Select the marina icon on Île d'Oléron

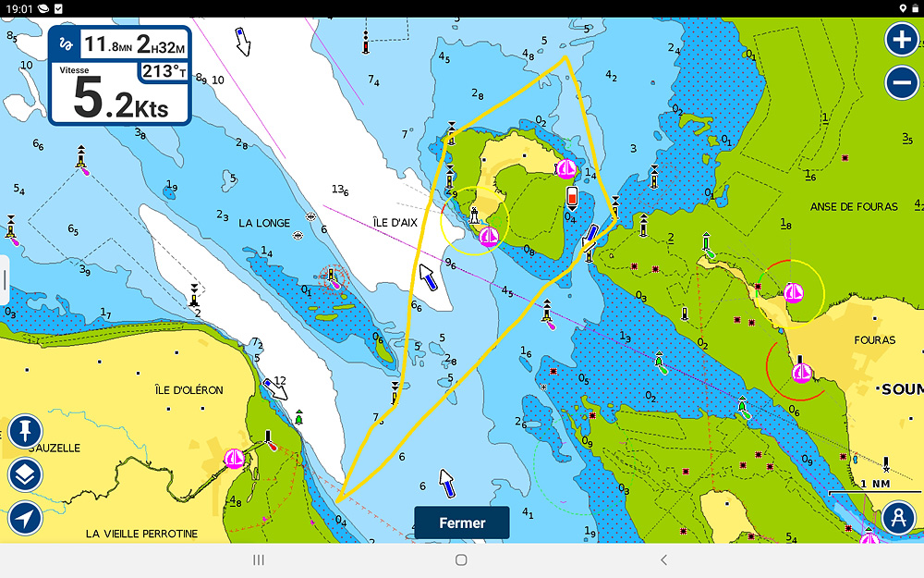click(x=237, y=459)
